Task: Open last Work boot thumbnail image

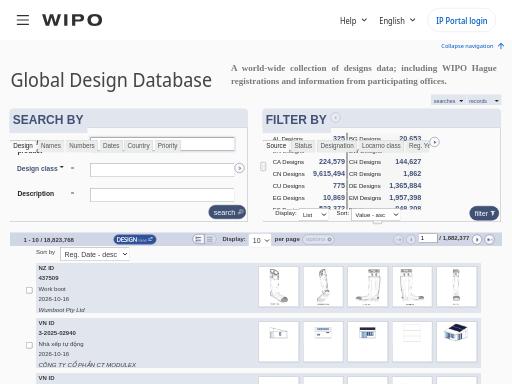Action: tap(456, 286)
